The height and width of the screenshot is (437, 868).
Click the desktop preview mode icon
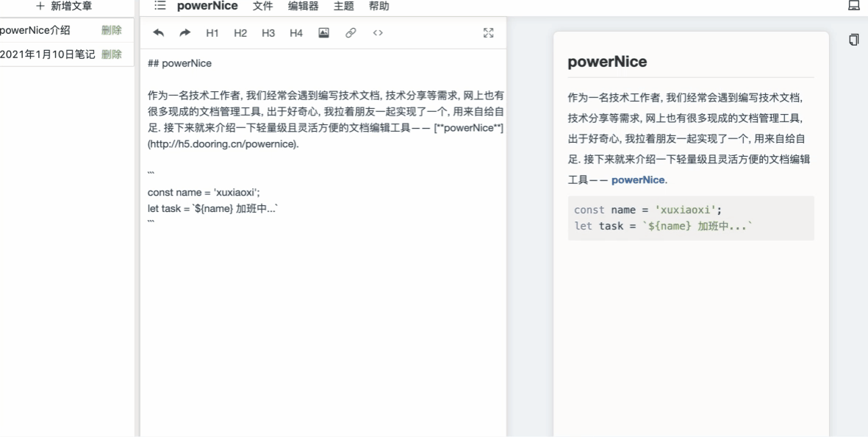tap(854, 6)
